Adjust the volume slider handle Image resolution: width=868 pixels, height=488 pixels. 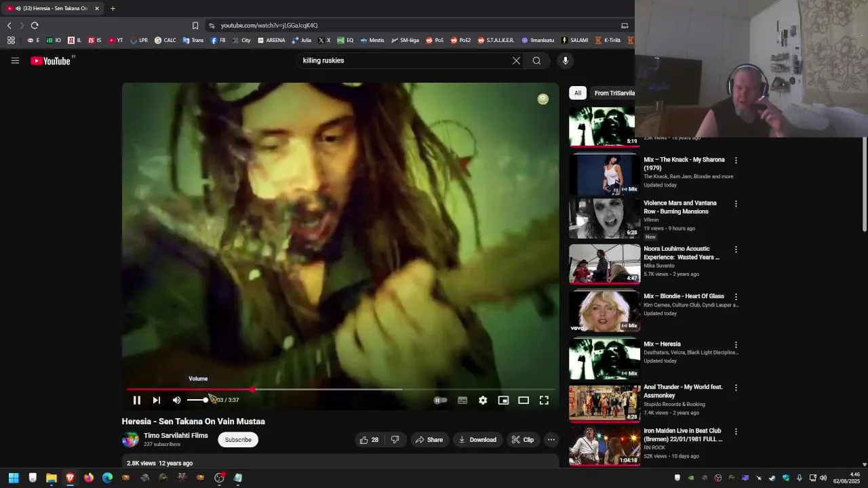click(x=205, y=400)
